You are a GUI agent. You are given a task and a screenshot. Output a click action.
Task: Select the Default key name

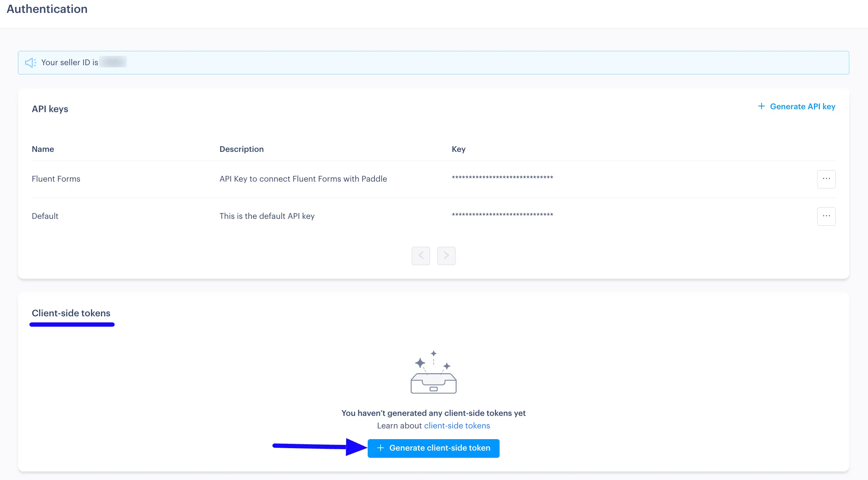pyautogui.click(x=45, y=216)
